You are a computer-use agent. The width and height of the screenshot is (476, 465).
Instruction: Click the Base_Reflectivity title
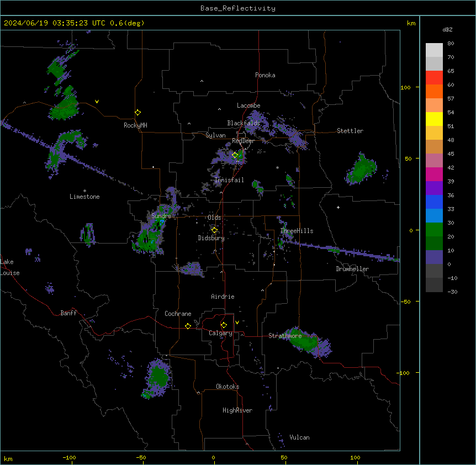(x=238, y=8)
